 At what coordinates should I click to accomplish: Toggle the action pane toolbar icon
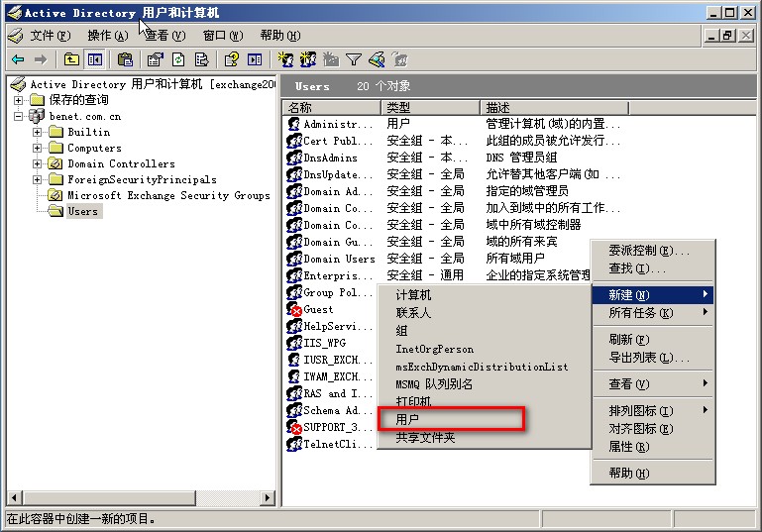(x=255, y=59)
